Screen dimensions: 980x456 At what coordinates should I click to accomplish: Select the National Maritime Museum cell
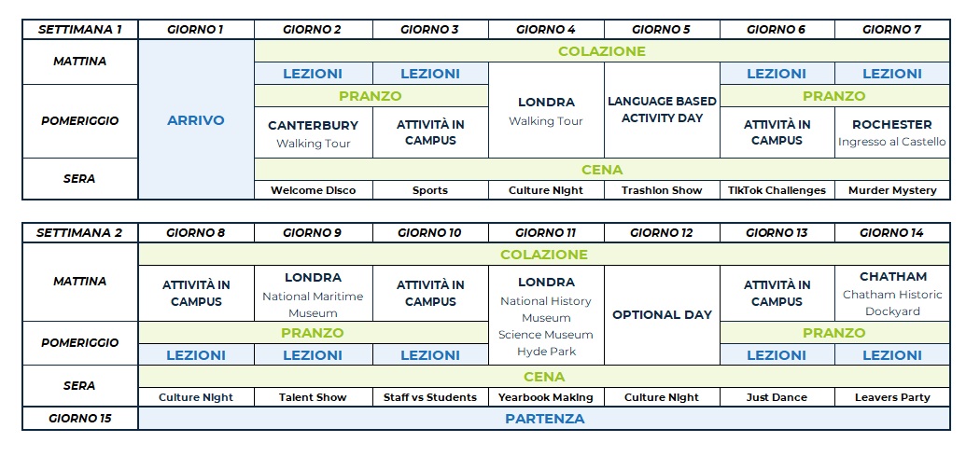point(313,295)
